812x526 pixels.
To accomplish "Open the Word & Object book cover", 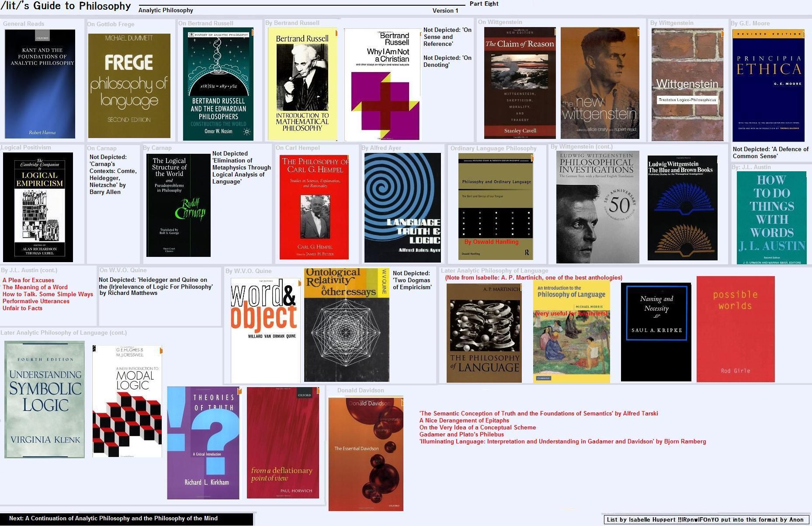I will point(265,330).
